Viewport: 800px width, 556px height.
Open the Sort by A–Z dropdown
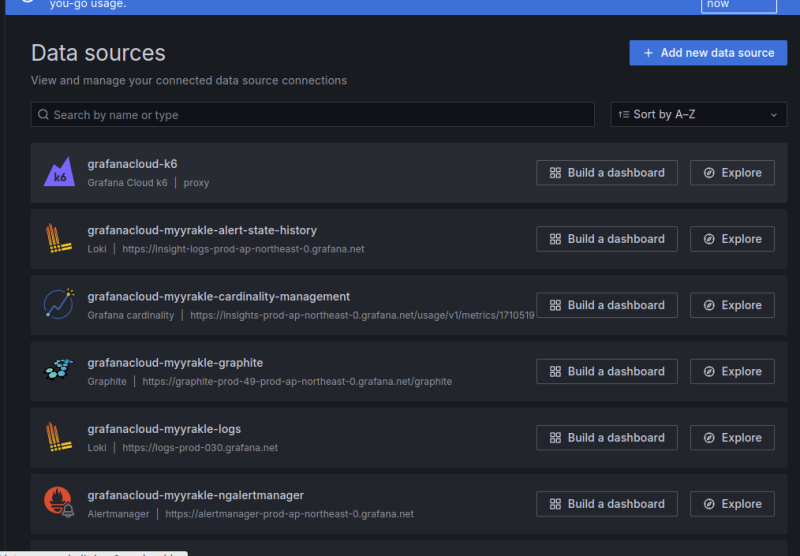pos(698,115)
